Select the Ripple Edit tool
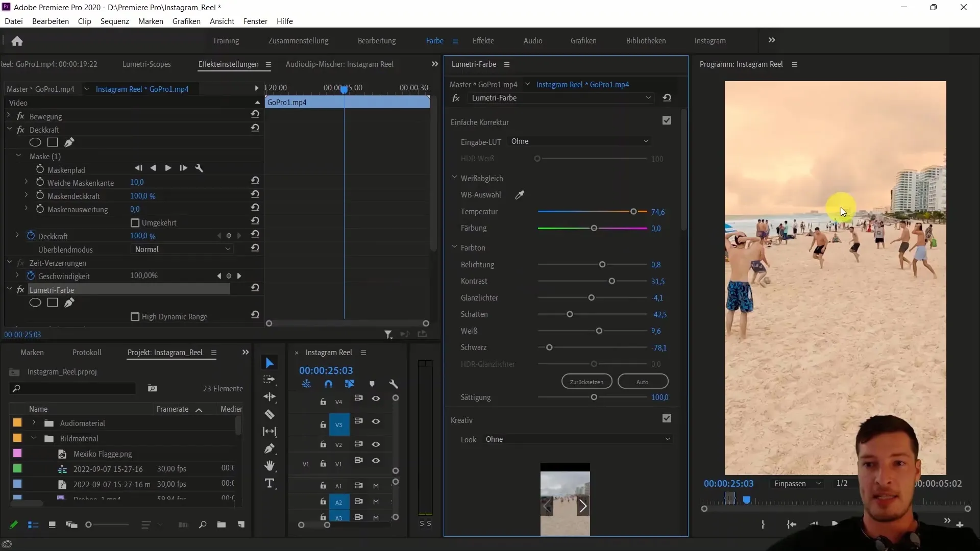980x551 pixels. (x=269, y=397)
